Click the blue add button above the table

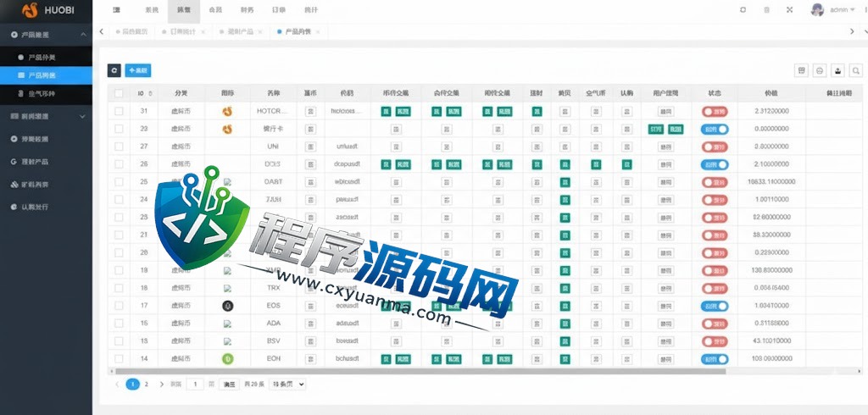point(138,70)
